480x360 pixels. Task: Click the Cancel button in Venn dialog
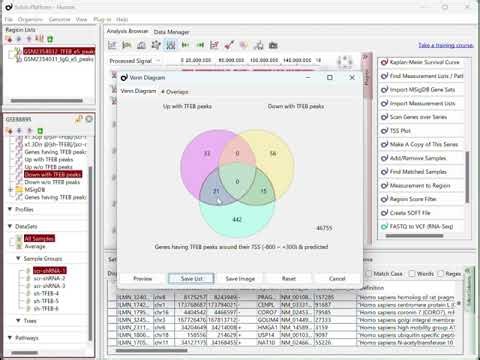point(337,278)
